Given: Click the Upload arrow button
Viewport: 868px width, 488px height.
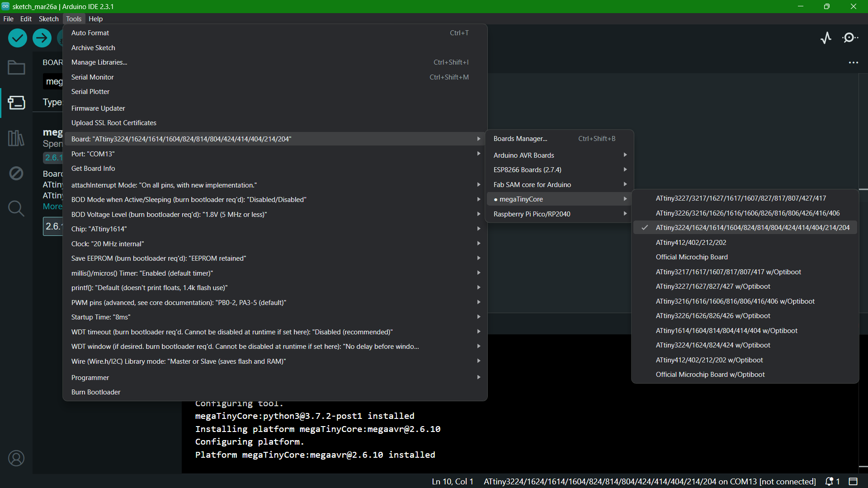Looking at the screenshot, I should (42, 38).
